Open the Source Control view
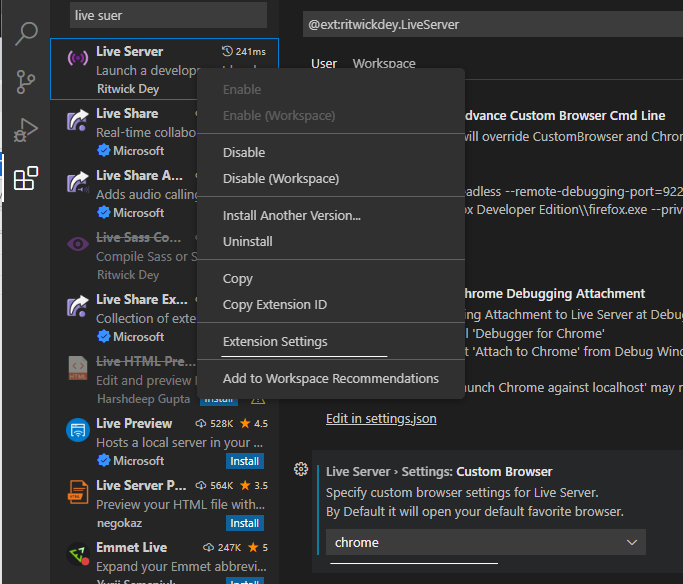Screen dimensions: 683x584 pos(25,81)
